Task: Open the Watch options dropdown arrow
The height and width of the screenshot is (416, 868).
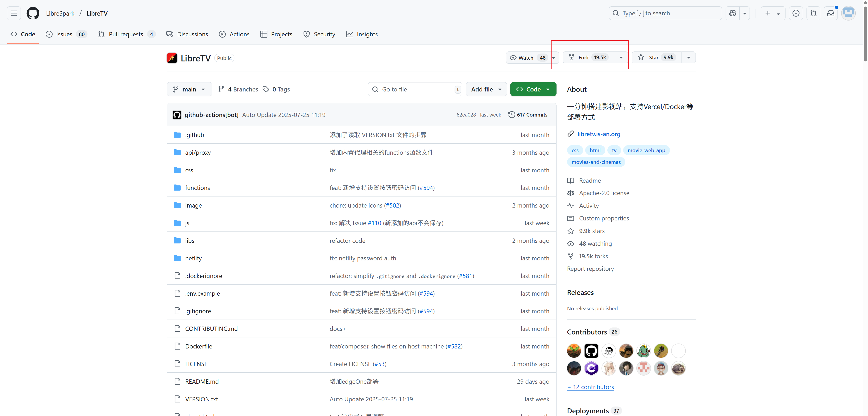Action: [x=554, y=58]
